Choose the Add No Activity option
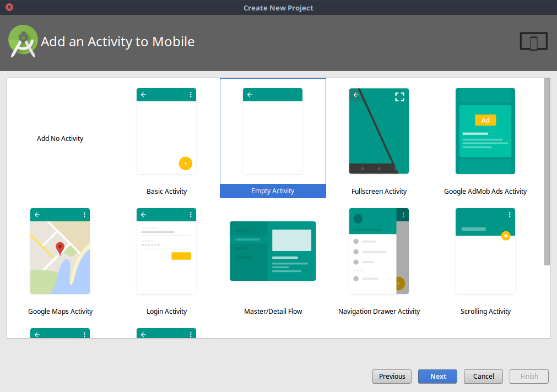 [60, 138]
